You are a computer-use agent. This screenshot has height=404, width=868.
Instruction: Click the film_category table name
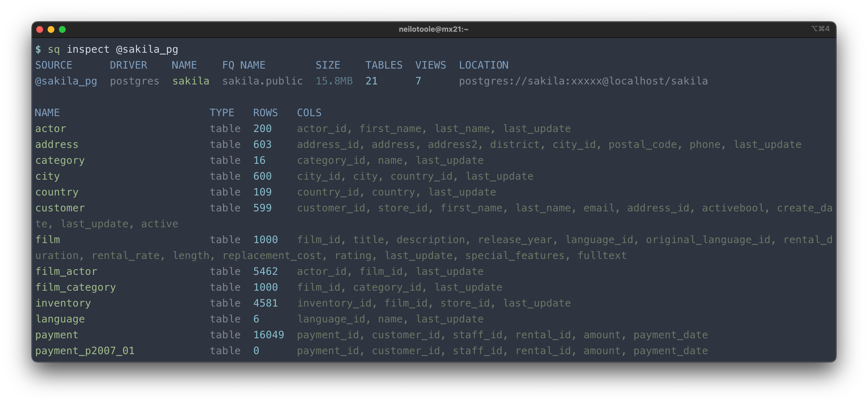[75, 287]
